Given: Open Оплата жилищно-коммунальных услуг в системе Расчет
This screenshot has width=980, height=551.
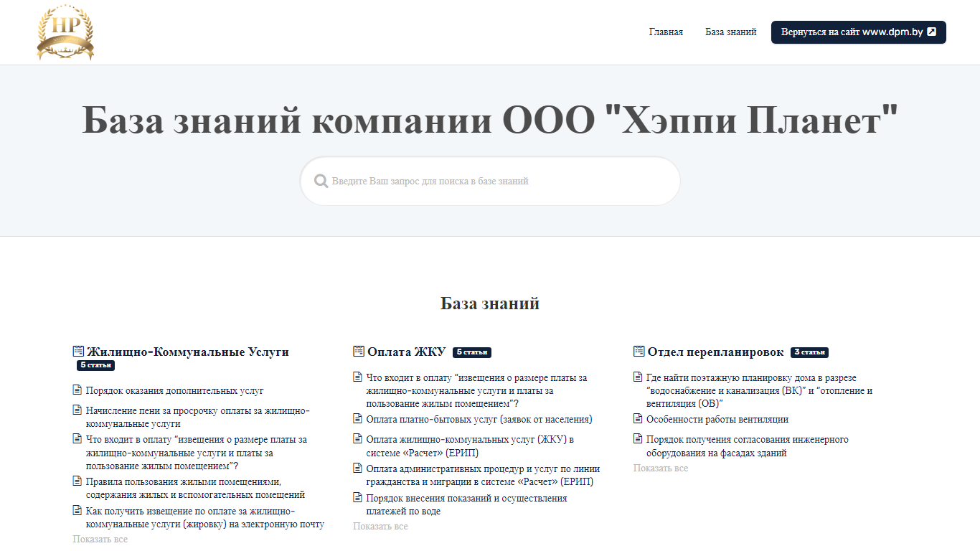Looking at the screenshot, I should pos(470,446).
